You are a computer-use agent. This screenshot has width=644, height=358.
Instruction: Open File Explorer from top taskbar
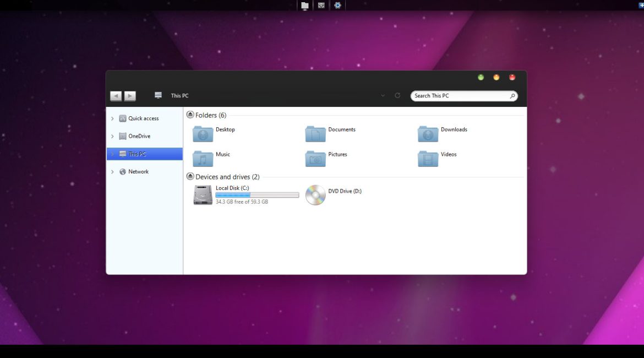(304, 6)
